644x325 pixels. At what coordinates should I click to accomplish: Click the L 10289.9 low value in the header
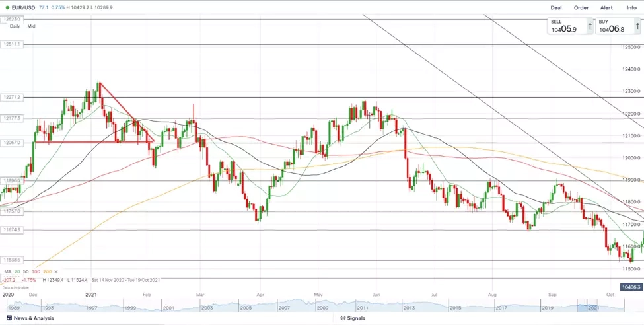pyautogui.click(x=102, y=7)
